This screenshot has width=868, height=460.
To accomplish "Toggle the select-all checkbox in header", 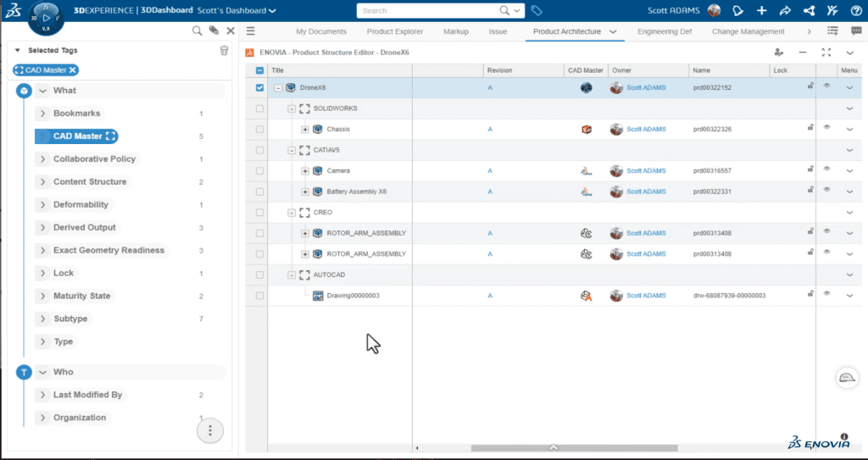I will [x=259, y=70].
